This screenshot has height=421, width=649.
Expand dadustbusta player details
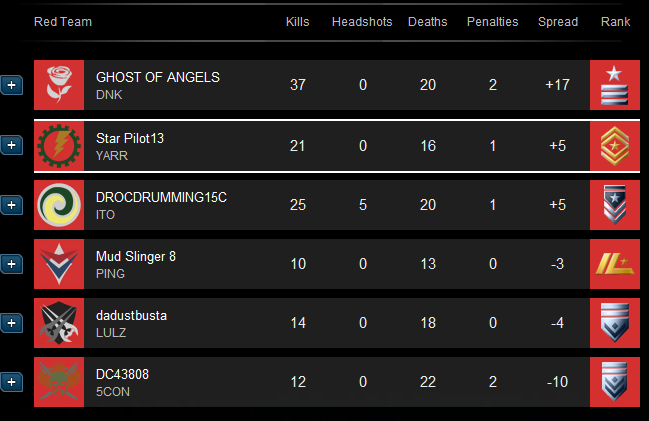tap(11, 323)
